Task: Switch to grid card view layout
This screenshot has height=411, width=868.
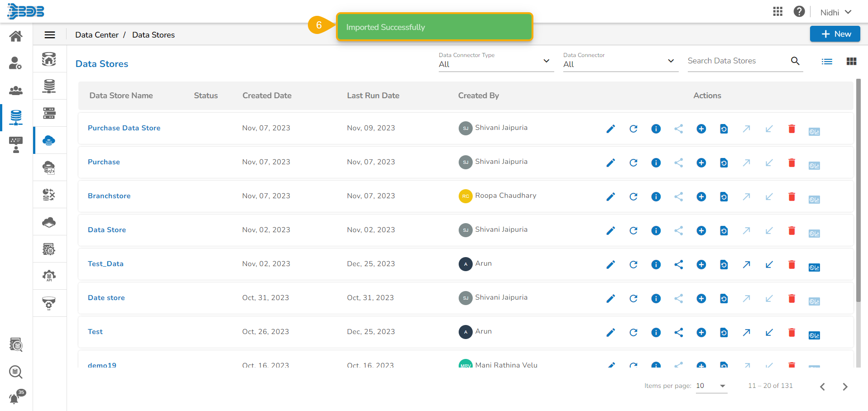Action: tap(851, 62)
